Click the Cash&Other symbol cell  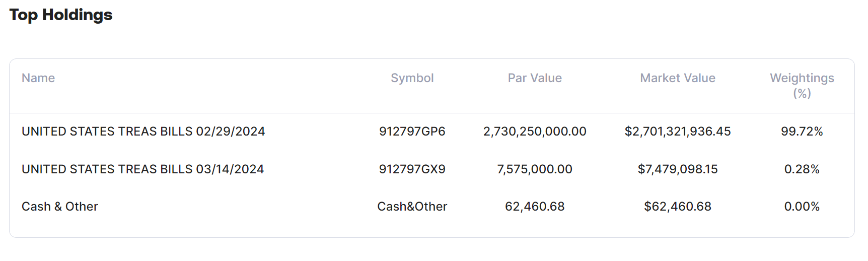click(x=412, y=207)
